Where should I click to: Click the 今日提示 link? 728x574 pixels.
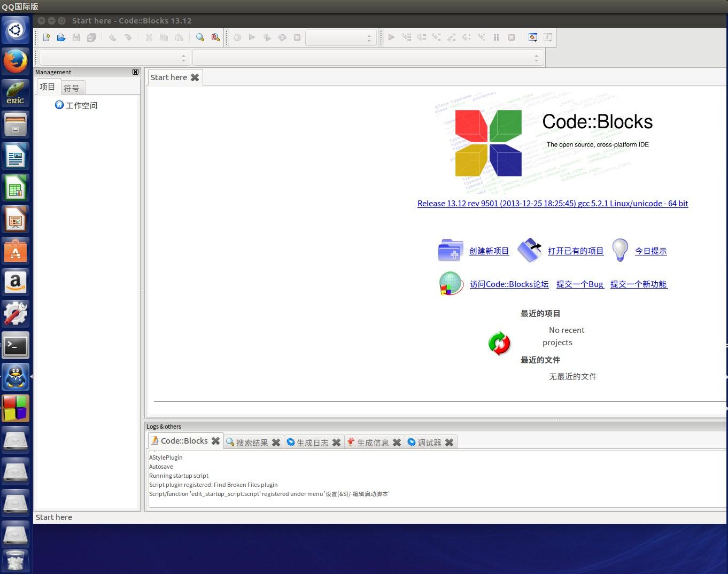(x=650, y=251)
